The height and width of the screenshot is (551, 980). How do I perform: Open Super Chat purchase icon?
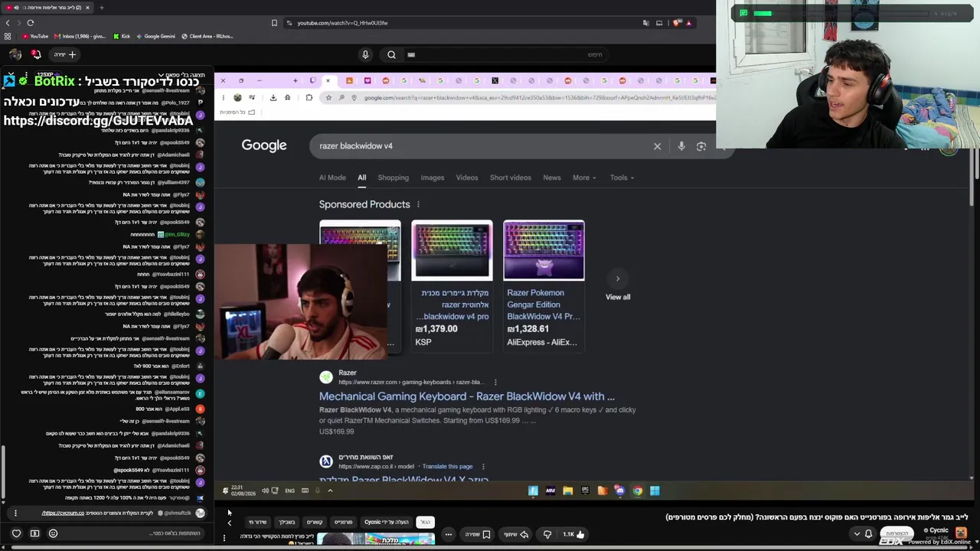[34, 533]
